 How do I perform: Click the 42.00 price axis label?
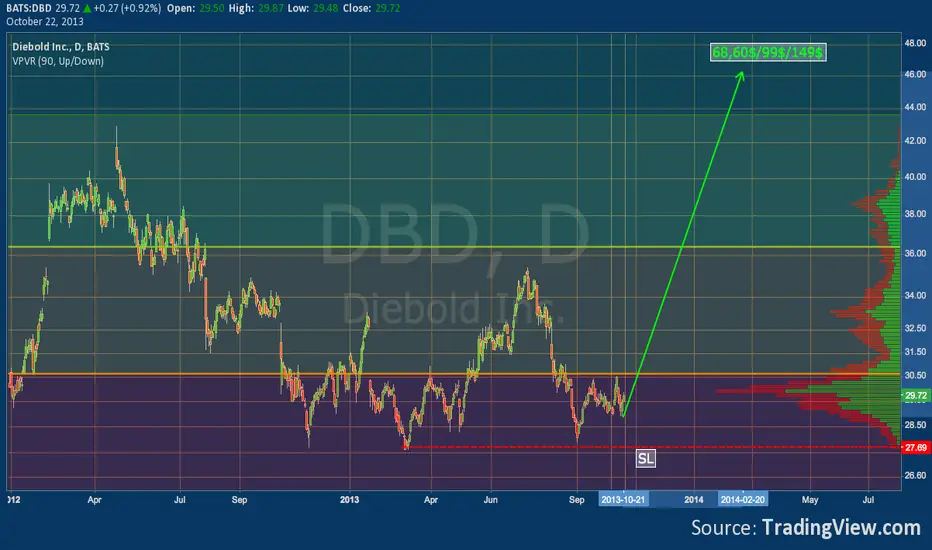pyautogui.click(x=915, y=141)
